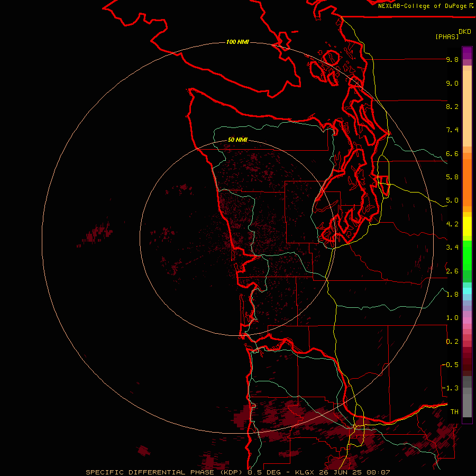476x476 pixels.
Task: Click the 0.2 scale value
Action: pos(452,342)
